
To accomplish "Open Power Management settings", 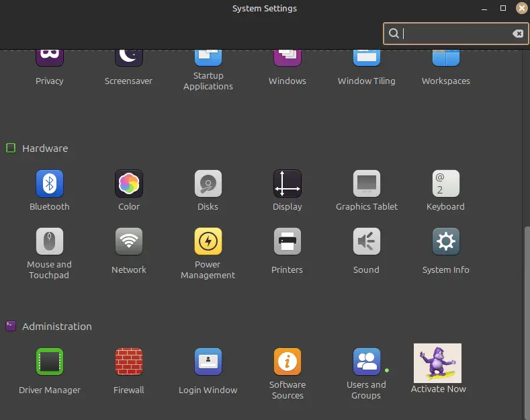I will coord(208,242).
